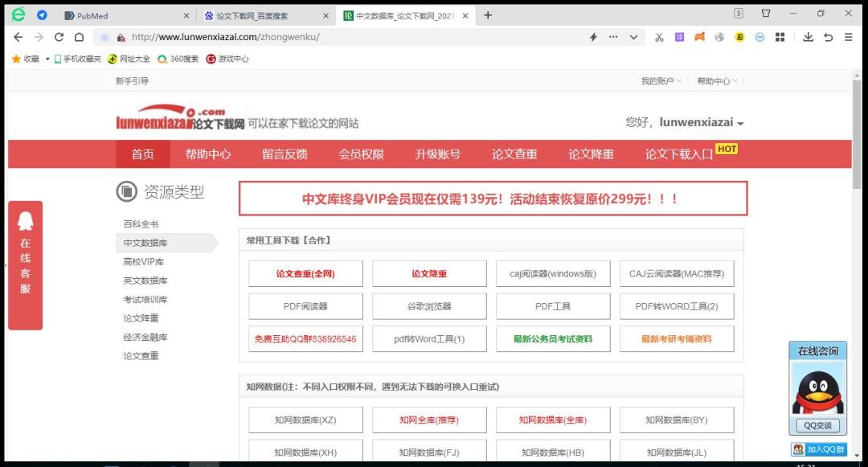Click the browser home button icon
Image resolution: width=868 pixels, height=467 pixels.
[79, 37]
